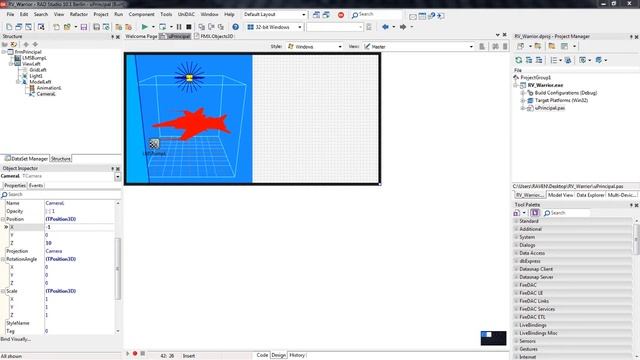This screenshot has height=360, width=640.
Task: Click the black Stop program icon
Action: 189,27
